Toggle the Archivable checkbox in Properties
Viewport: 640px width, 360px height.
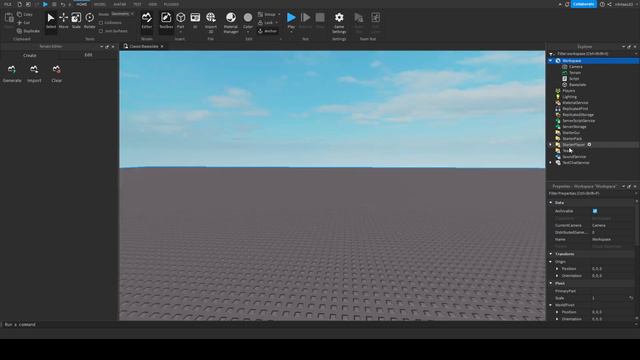(595, 211)
